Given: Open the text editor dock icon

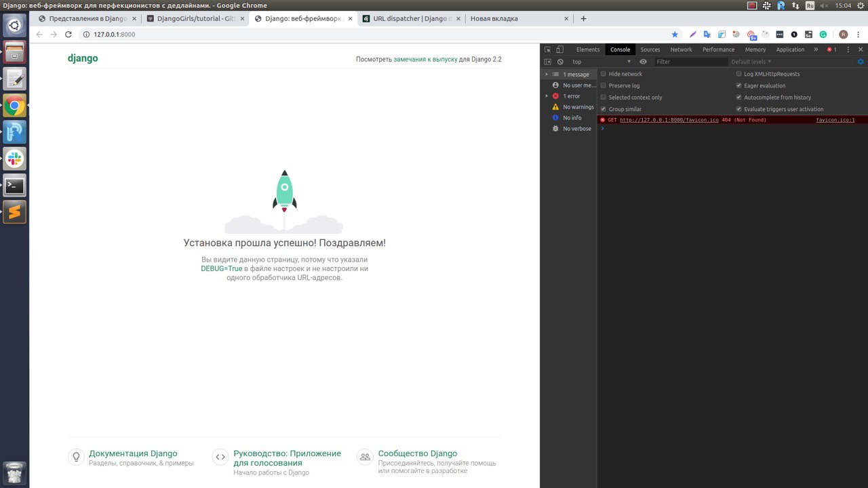Looking at the screenshot, I should (x=14, y=79).
